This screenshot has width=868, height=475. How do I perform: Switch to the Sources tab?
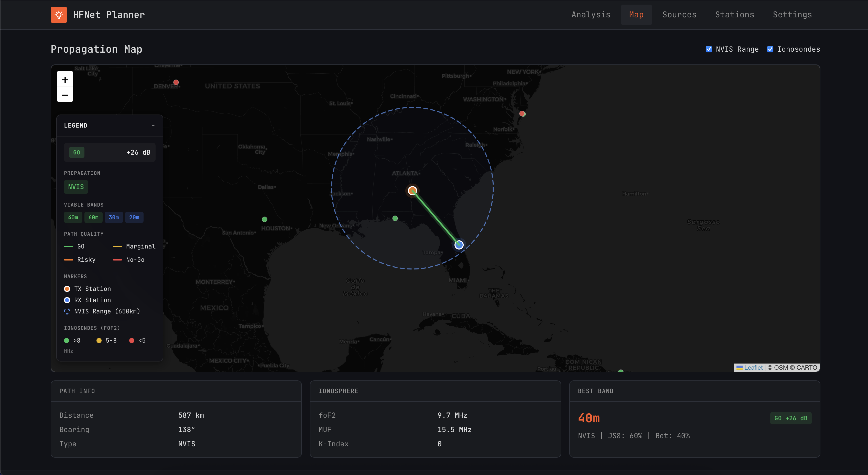679,15
